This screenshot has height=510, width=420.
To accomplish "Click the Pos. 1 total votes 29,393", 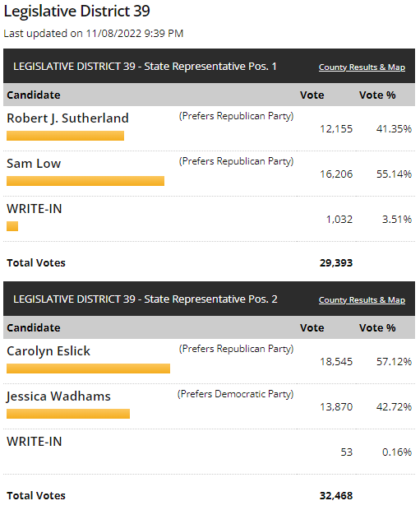I will point(336,262).
